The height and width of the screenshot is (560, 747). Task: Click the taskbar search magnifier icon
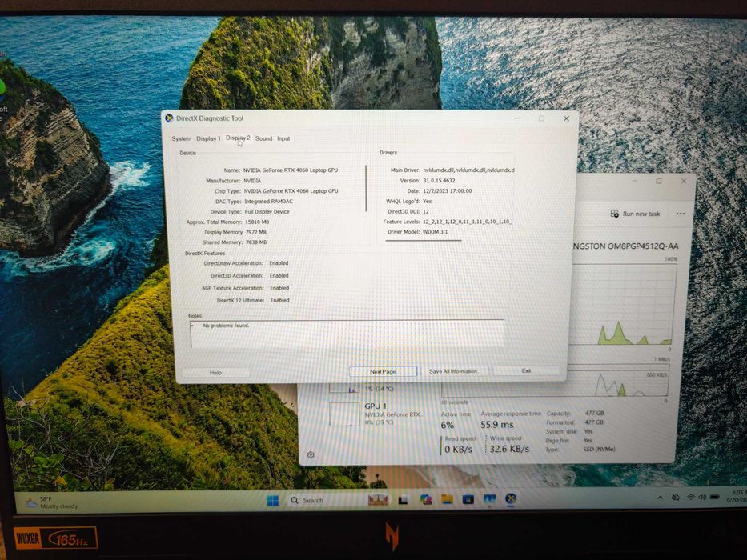[295, 501]
